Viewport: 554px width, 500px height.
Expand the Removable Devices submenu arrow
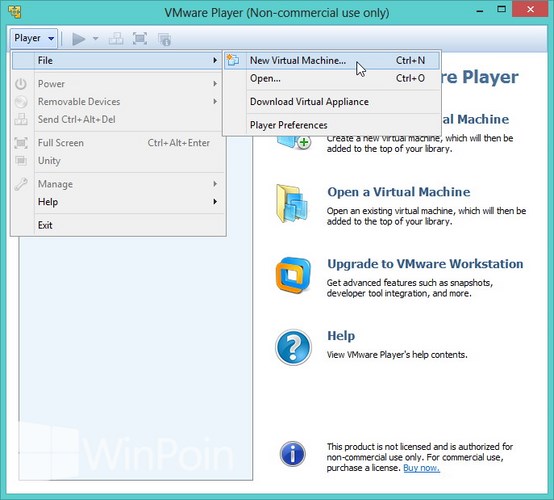click(215, 101)
